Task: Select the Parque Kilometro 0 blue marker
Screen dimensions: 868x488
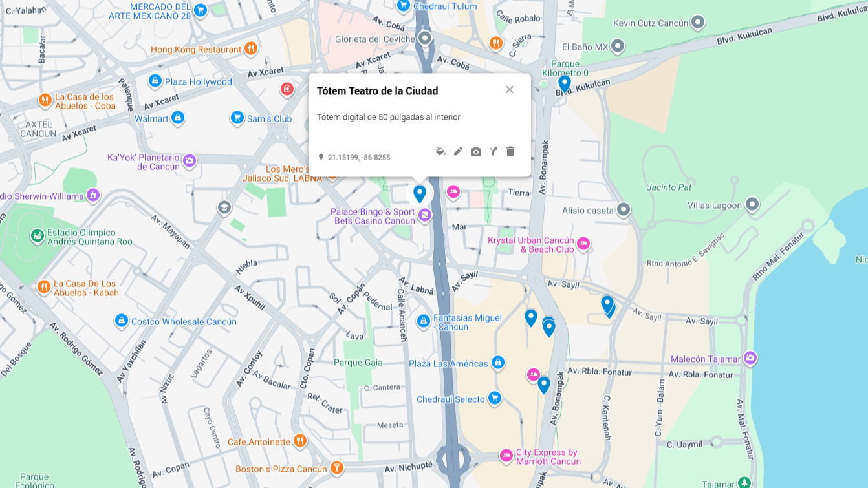Action: (565, 83)
